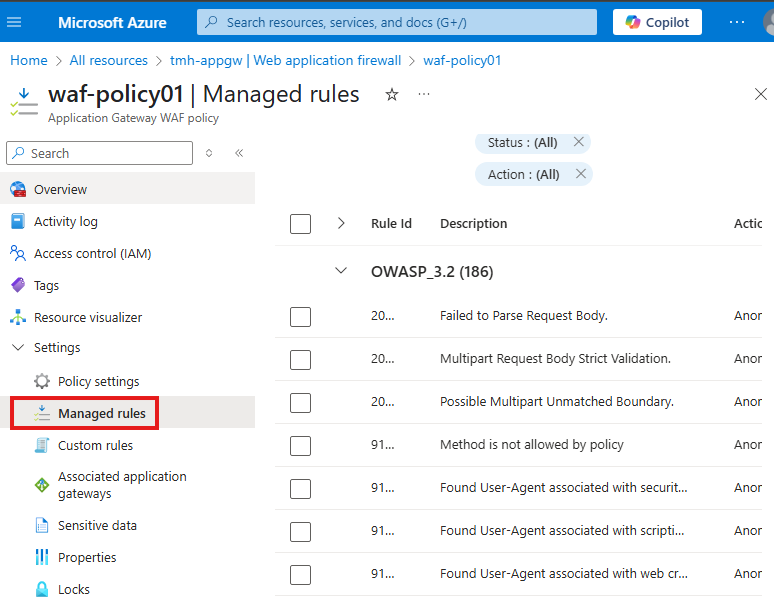Screen dimensions: 774x603
Task: Click the Overview globe icon
Action: [x=18, y=189]
